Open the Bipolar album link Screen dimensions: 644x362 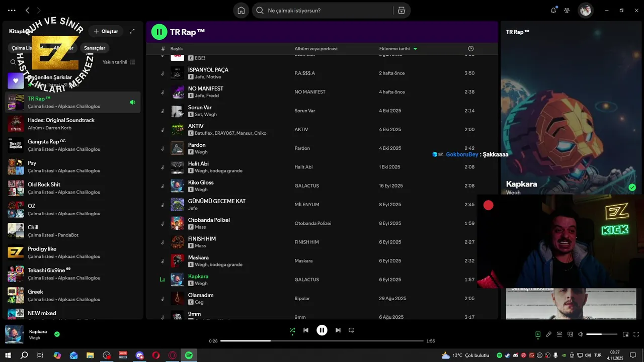coord(302,299)
